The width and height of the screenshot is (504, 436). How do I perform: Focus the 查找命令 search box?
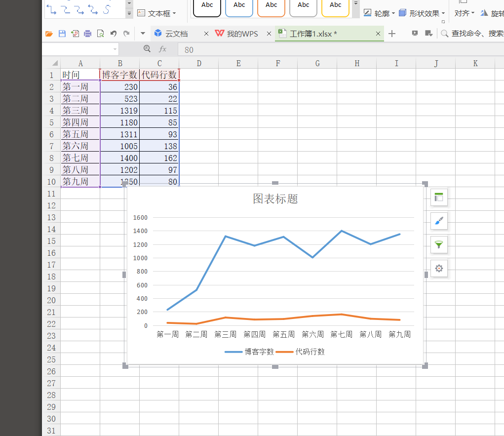(472, 34)
